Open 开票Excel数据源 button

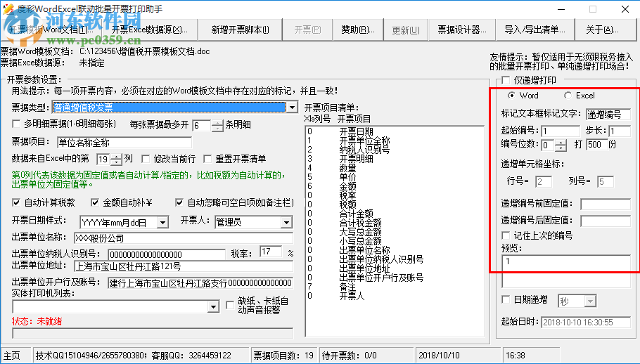[150, 30]
